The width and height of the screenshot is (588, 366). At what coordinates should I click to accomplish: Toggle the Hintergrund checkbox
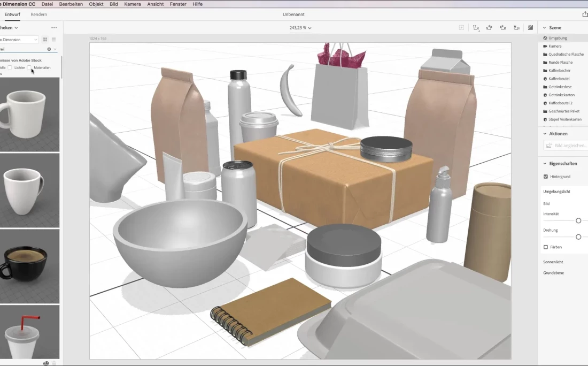pos(546,176)
